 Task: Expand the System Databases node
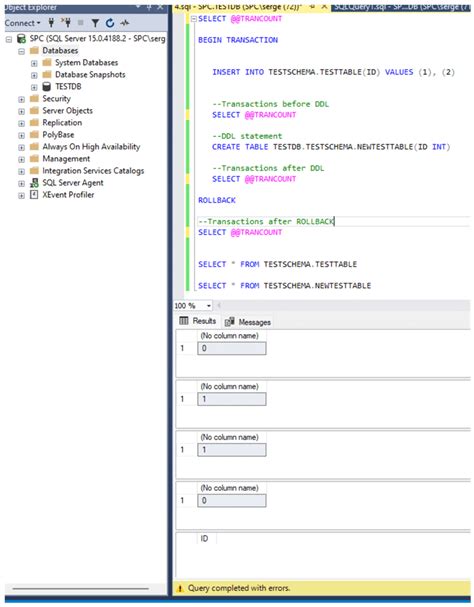34,63
